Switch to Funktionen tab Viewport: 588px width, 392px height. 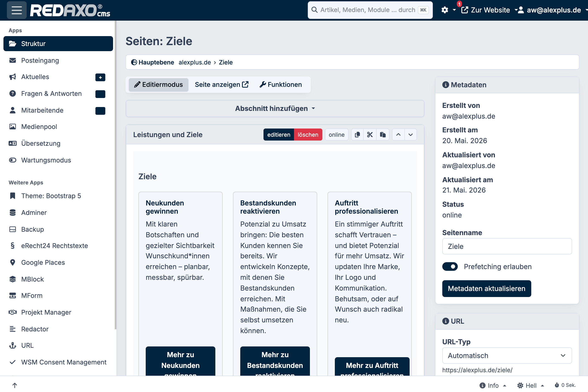click(x=281, y=85)
